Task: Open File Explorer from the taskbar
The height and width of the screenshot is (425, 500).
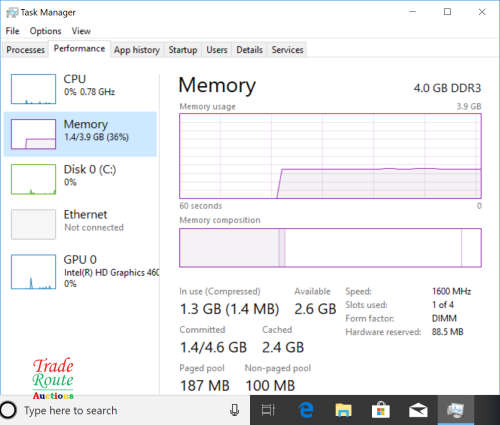Action: (343, 410)
